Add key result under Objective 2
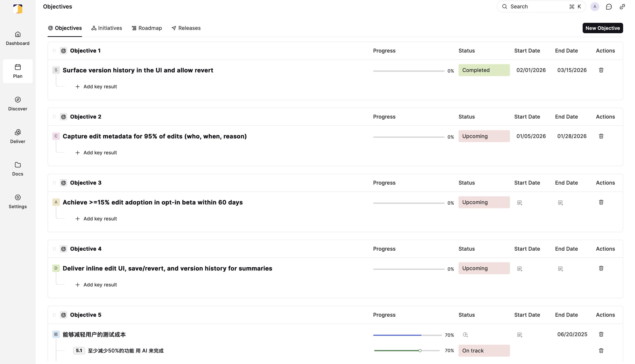 (96, 153)
